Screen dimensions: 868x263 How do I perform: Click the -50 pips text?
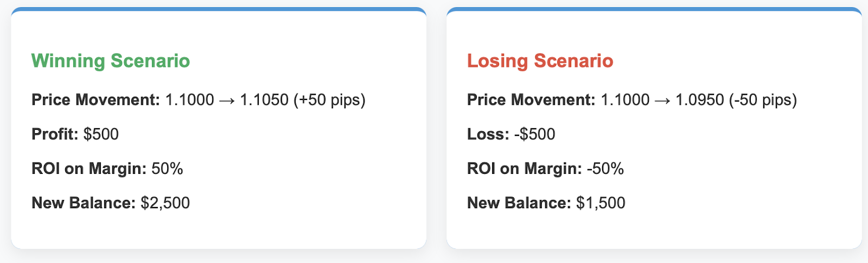[763, 100]
